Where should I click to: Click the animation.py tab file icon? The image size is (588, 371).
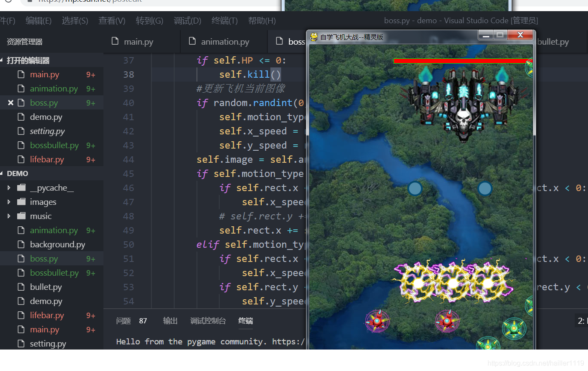192,41
